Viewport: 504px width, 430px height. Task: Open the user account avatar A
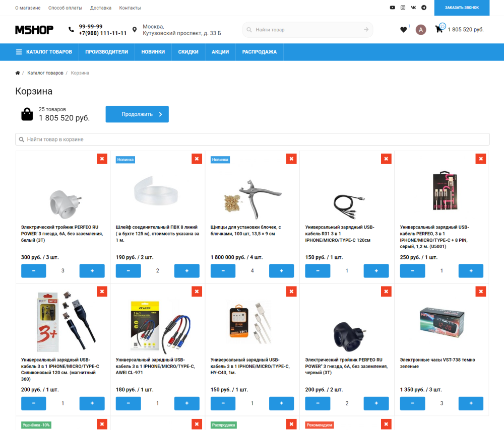421,30
